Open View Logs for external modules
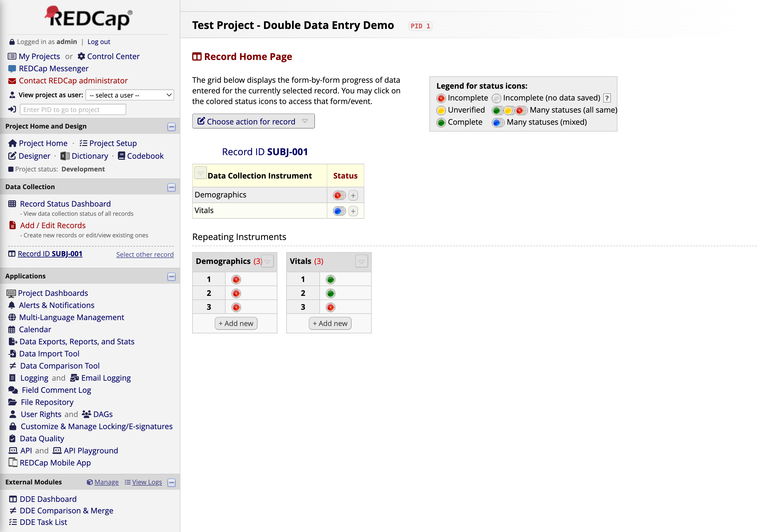The image size is (757, 532). click(x=147, y=482)
